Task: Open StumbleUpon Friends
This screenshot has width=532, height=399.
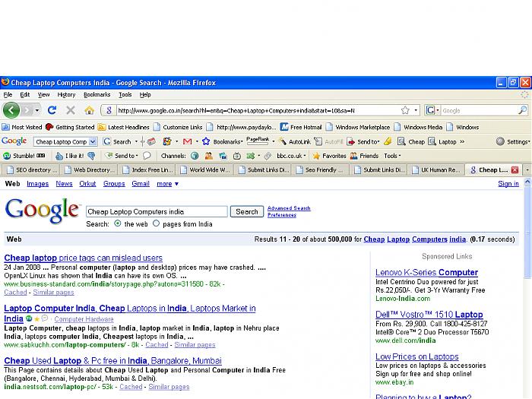Action: [x=364, y=156]
